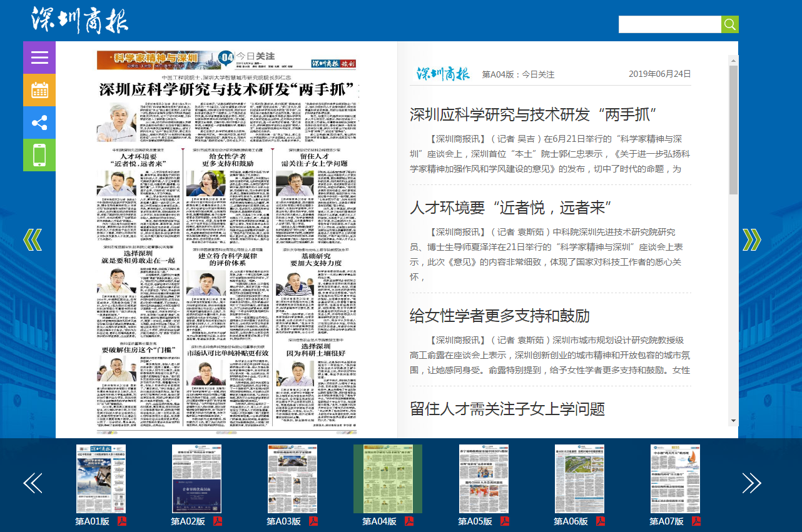This screenshot has width=802, height=532.
Task: Download PDF of 第A06版
Action: [x=601, y=521]
